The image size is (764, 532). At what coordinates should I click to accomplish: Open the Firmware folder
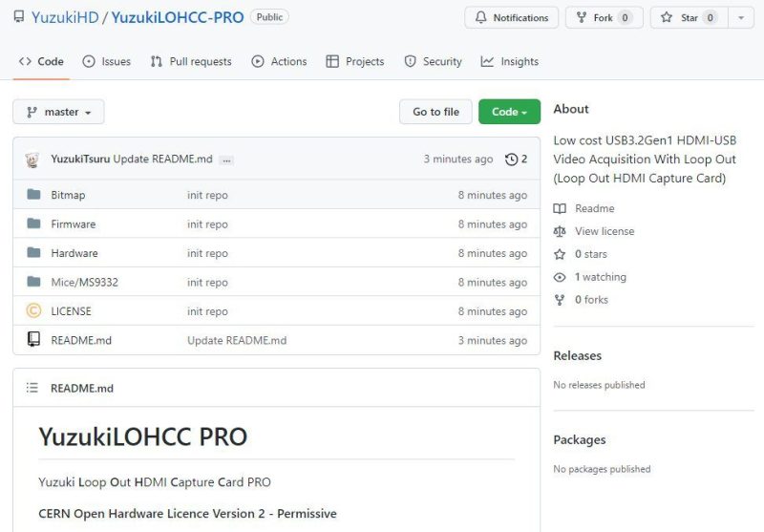click(x=74, y=224)
